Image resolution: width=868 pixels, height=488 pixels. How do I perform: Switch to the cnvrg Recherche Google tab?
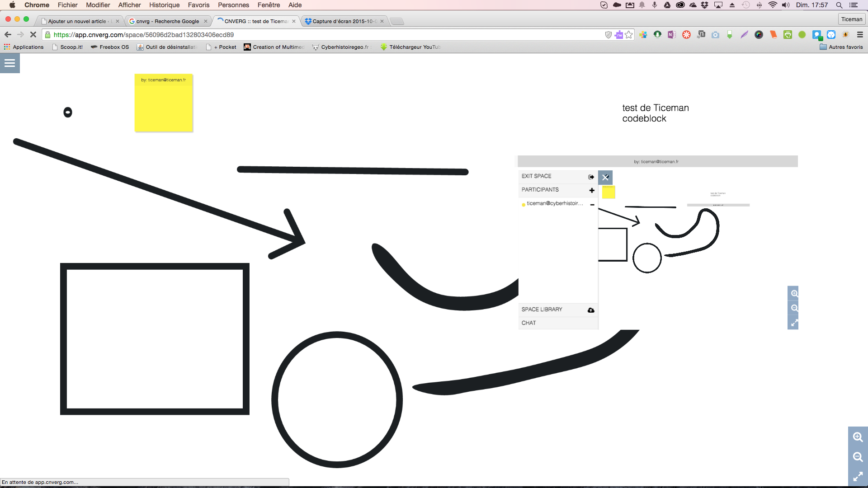168,21
